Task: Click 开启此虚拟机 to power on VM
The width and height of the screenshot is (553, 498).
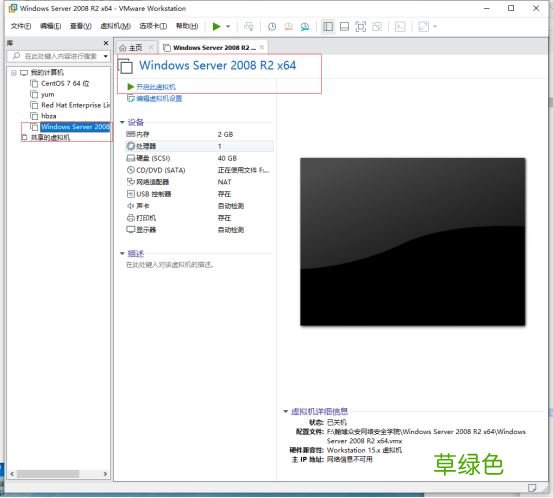Action: pos(152,87)
